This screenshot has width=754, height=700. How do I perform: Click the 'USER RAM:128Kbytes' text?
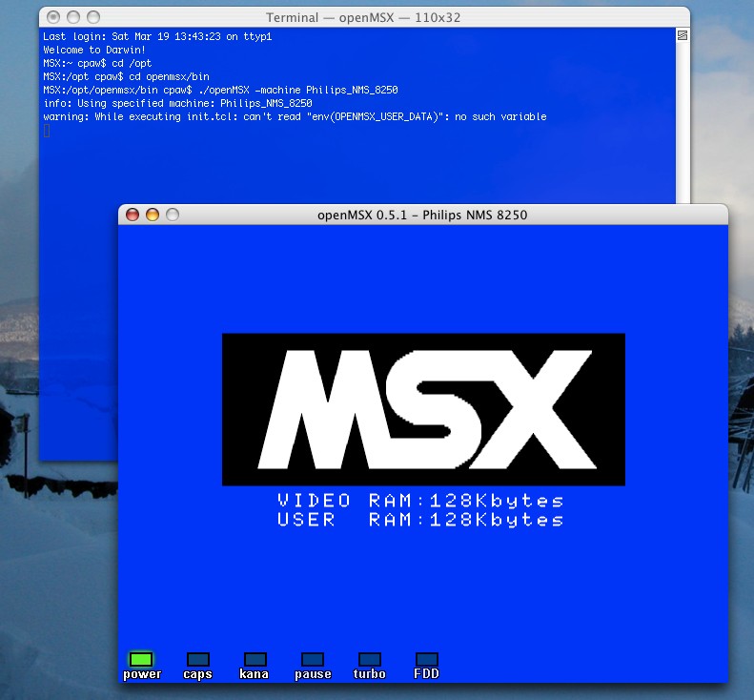pos(420,520)
